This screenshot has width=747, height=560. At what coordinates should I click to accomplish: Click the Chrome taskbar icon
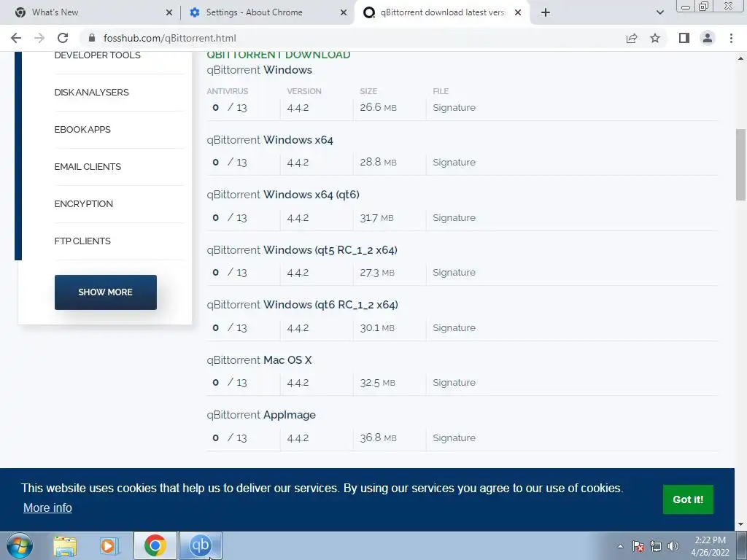point(155,545)
